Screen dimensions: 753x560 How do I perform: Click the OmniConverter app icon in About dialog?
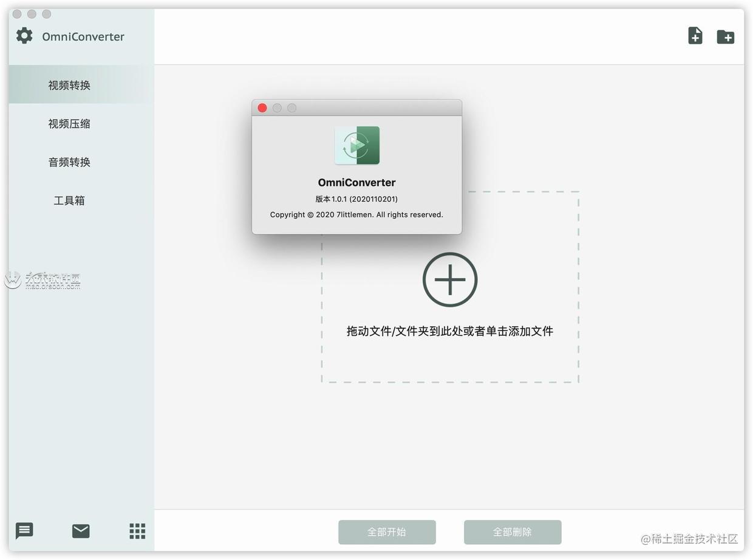pyautogui.click(x=357, y=145)
